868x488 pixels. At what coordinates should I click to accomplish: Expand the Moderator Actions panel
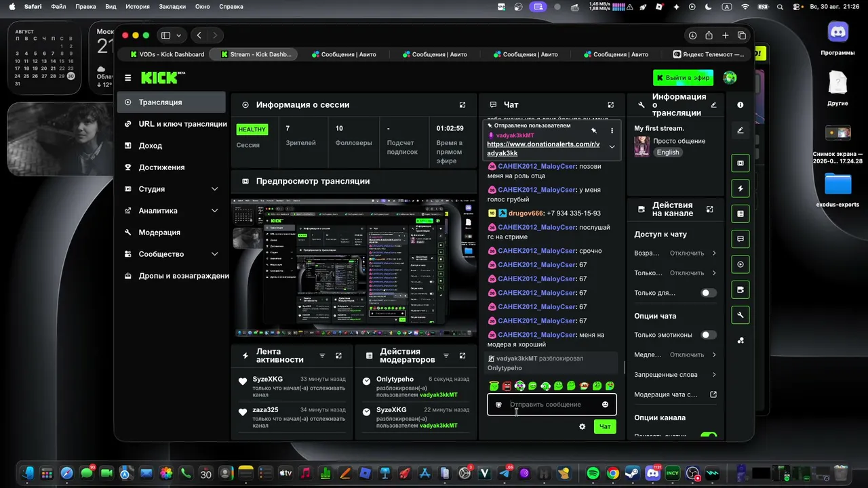tap(462, 355)
